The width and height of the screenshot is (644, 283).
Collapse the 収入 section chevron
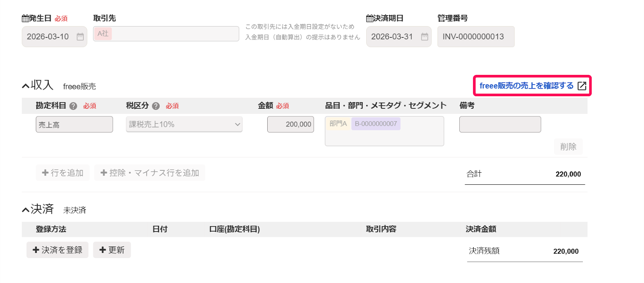(26, 86)
